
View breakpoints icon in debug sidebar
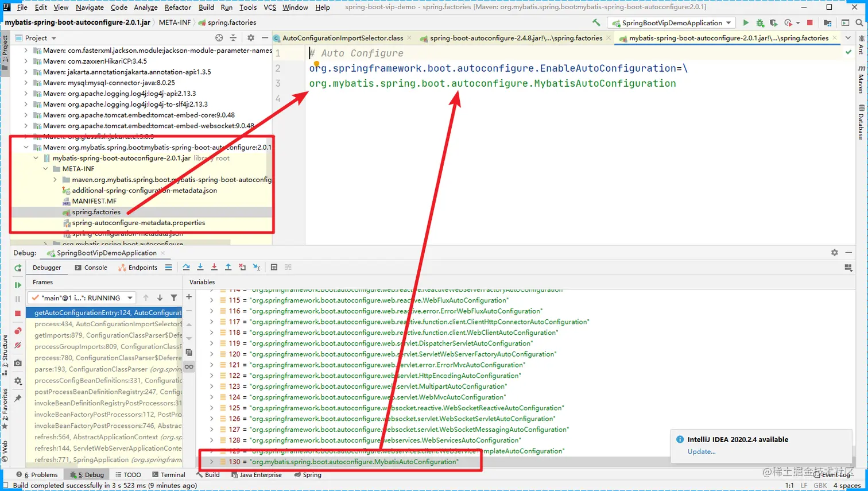coord(18,331)
